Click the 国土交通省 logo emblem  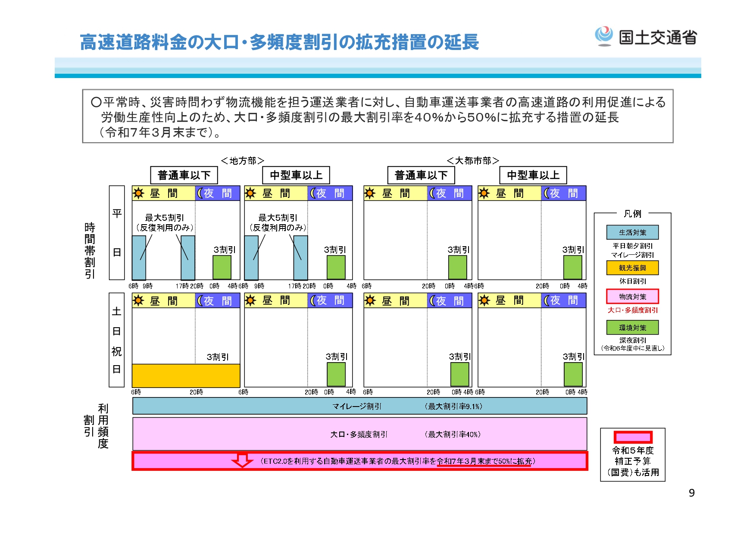604,36
